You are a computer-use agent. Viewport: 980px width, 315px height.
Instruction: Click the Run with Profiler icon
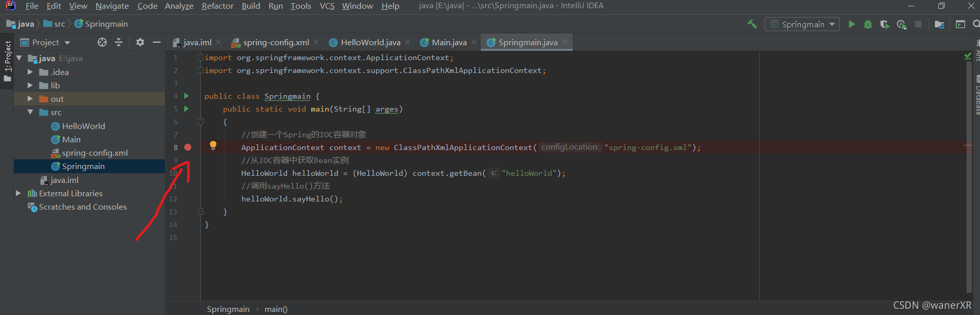click(901, 24)
